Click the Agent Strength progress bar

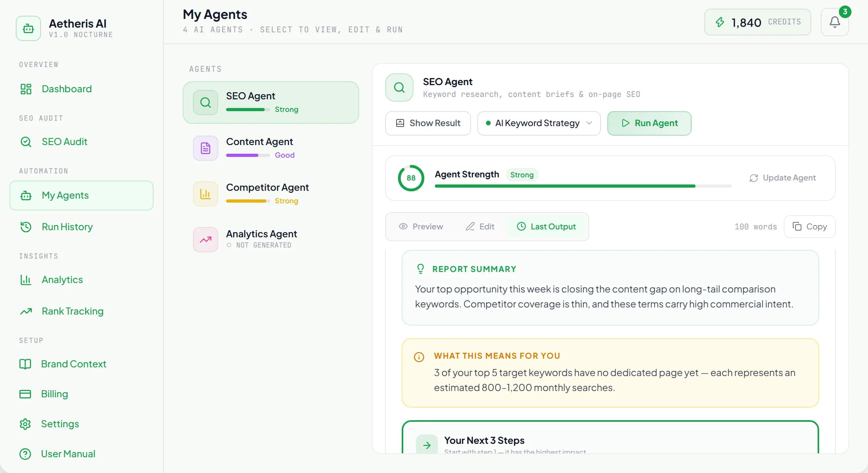coord(583,186)
